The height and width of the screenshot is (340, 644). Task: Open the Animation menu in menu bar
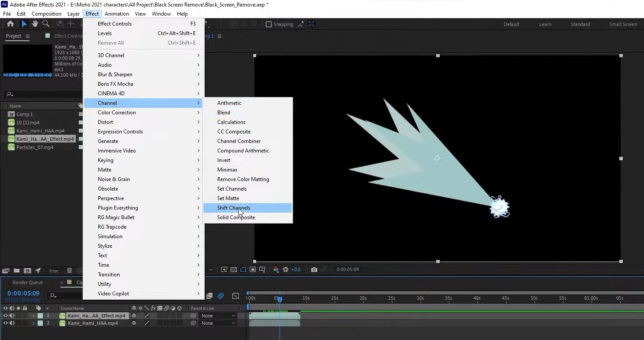[117, 14]
